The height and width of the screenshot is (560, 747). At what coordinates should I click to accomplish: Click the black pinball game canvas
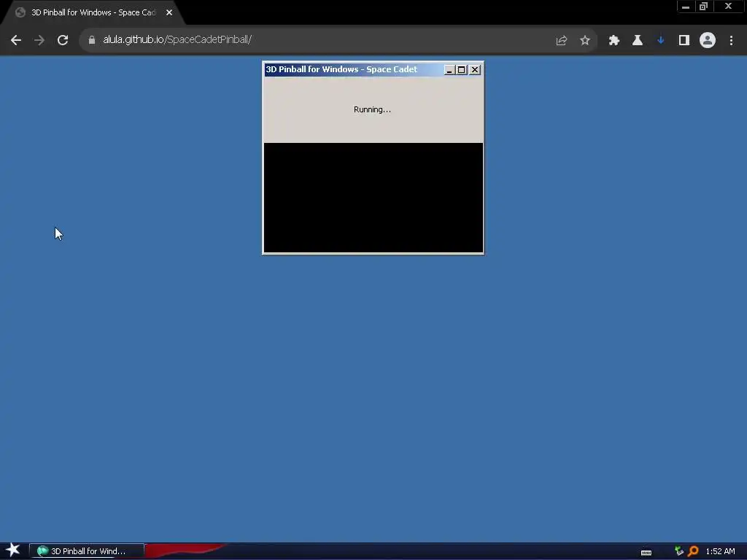pos(373,197)
